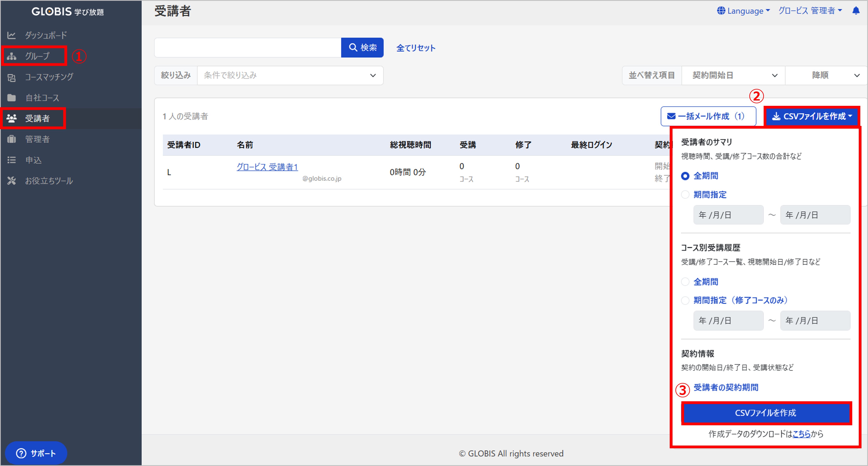
Task: Select 全期間 under コース別受講履歴
Action: 685,282
